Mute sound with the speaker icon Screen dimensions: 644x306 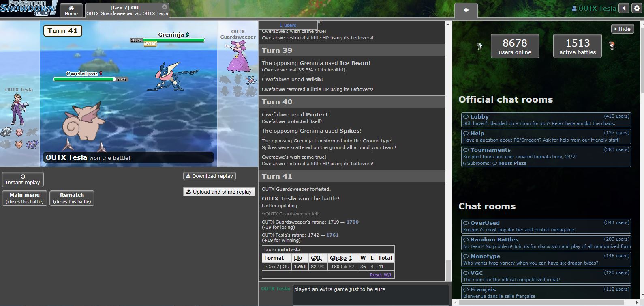[x=624, y=8]
